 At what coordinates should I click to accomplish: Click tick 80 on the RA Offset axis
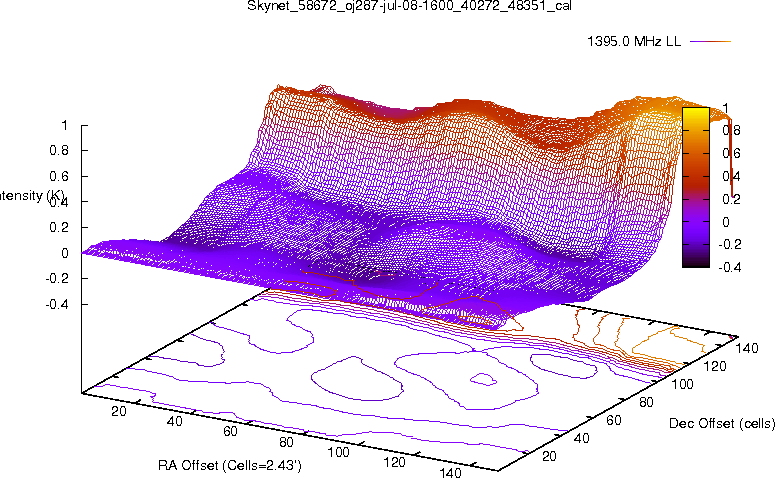pos(286,442)
